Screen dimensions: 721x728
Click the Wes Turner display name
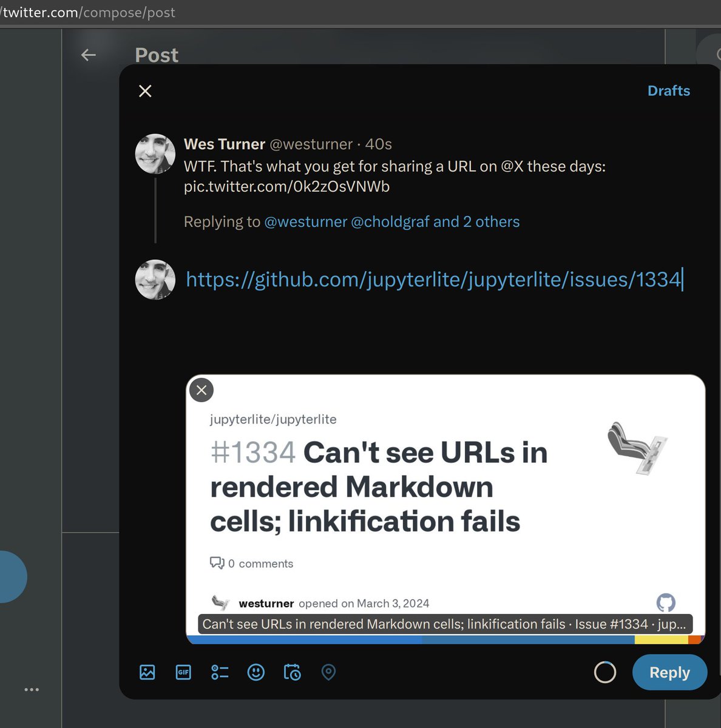pyautogui.click(x=225, y=144)
